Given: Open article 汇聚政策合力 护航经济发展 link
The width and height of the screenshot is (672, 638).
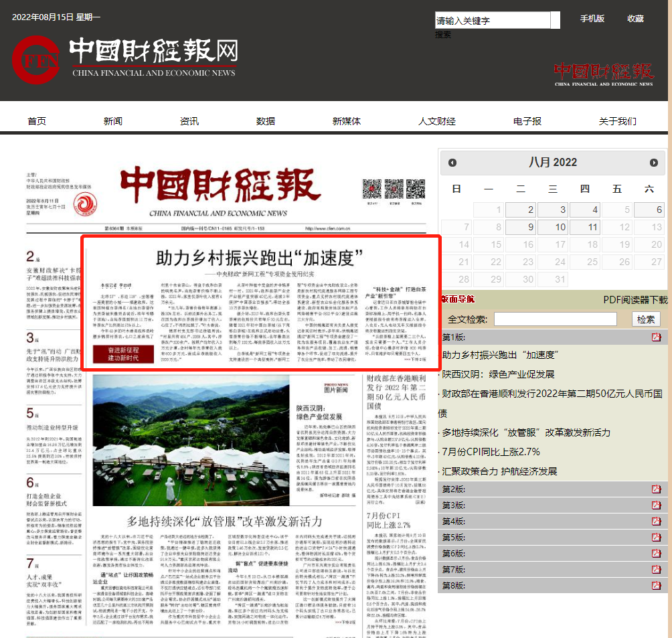Looking at the screenshot, I should coord(499,471).
